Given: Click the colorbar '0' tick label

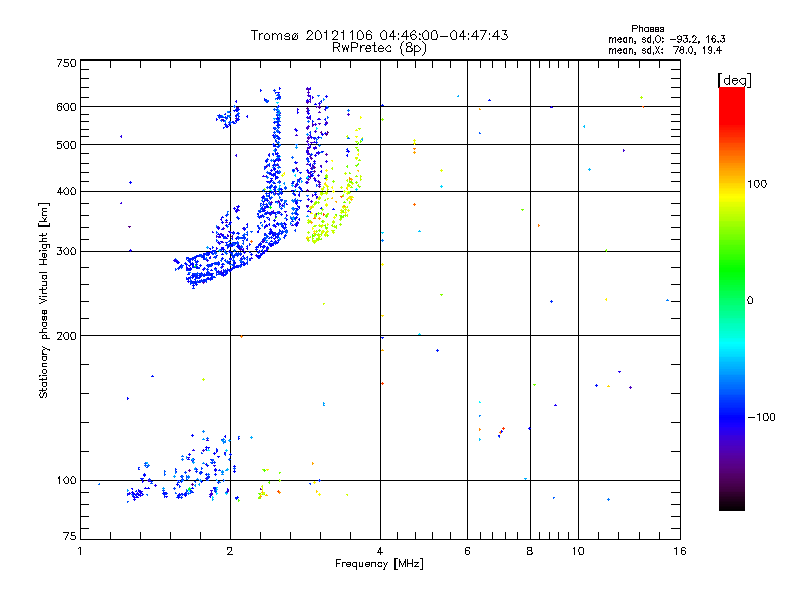Looking at the screenshot, I should coord(750,301).
